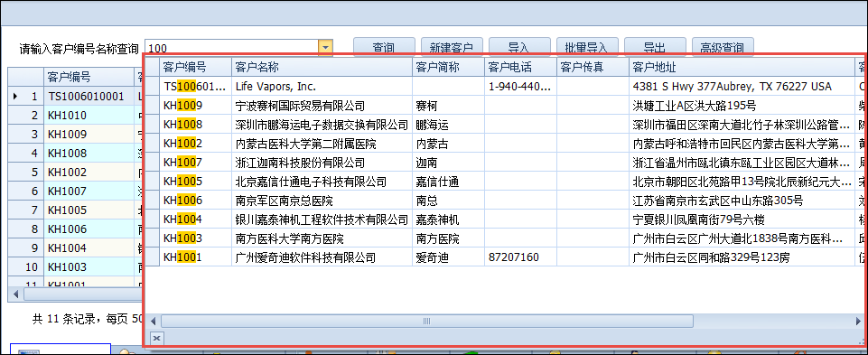Image resolution: width=868 pixels, height=355 pixels.
Task: Click popup horizontal scrollbar right arrow
Action: click(x=857, y=322)
